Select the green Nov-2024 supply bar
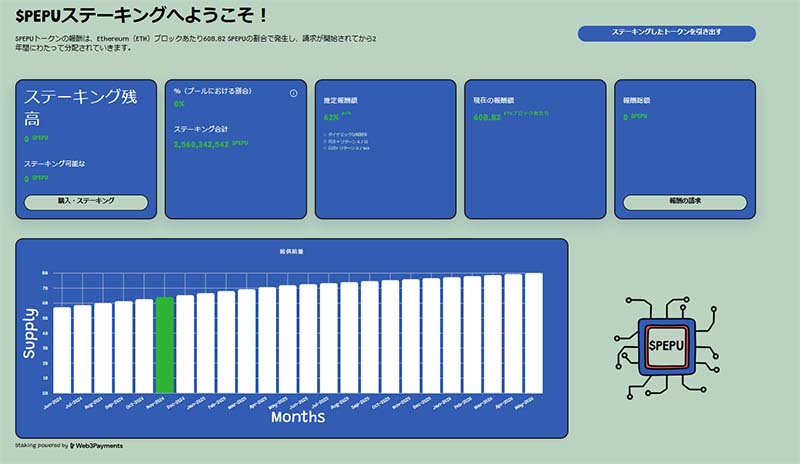800x464 pixels. coord(165,345)
